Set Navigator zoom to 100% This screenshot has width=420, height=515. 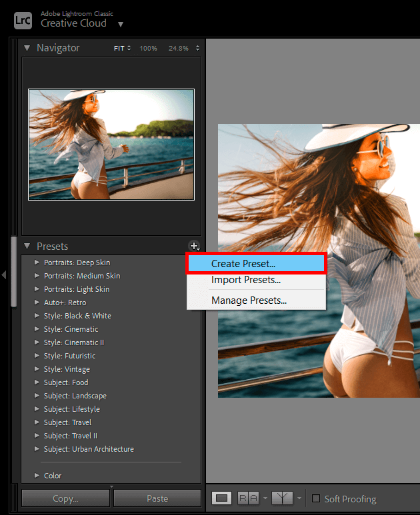pos(148,48)
